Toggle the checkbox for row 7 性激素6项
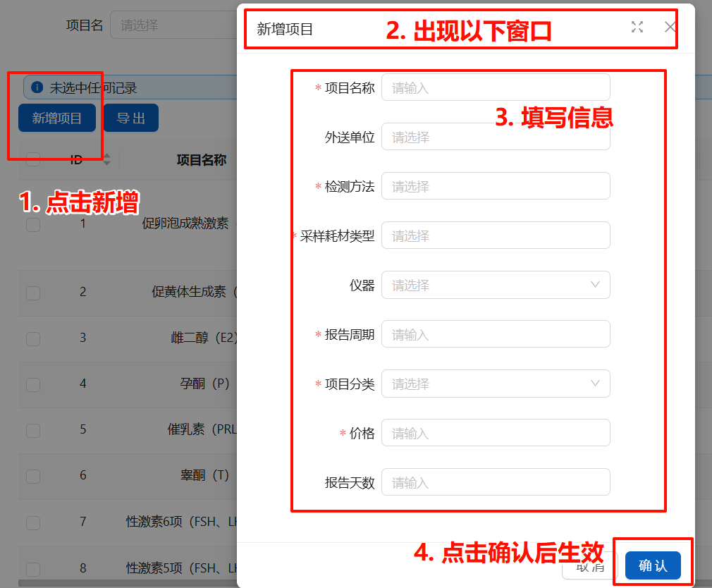 pos(33,522)
